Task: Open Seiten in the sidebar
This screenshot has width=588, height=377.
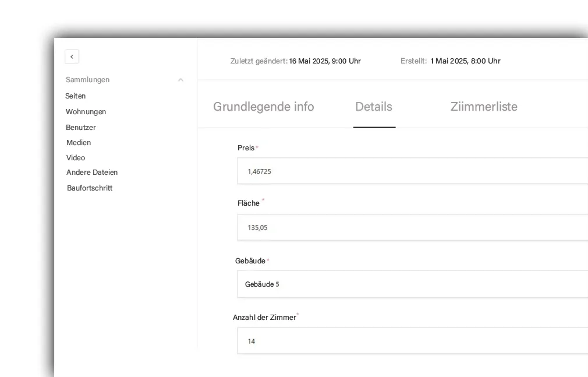Action: [x=75, y=96]
